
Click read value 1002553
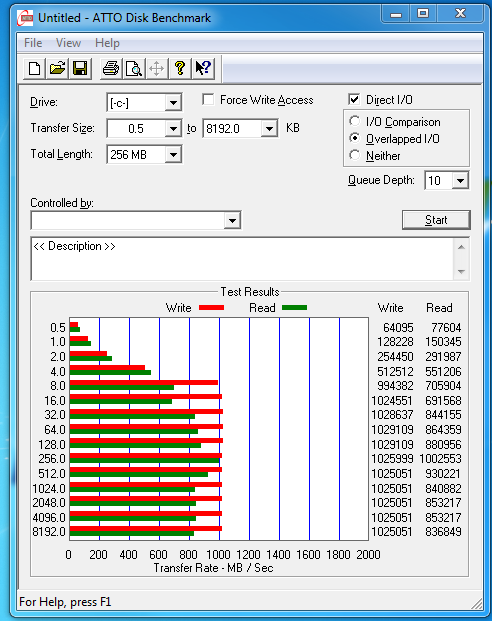tap(441, 459)
